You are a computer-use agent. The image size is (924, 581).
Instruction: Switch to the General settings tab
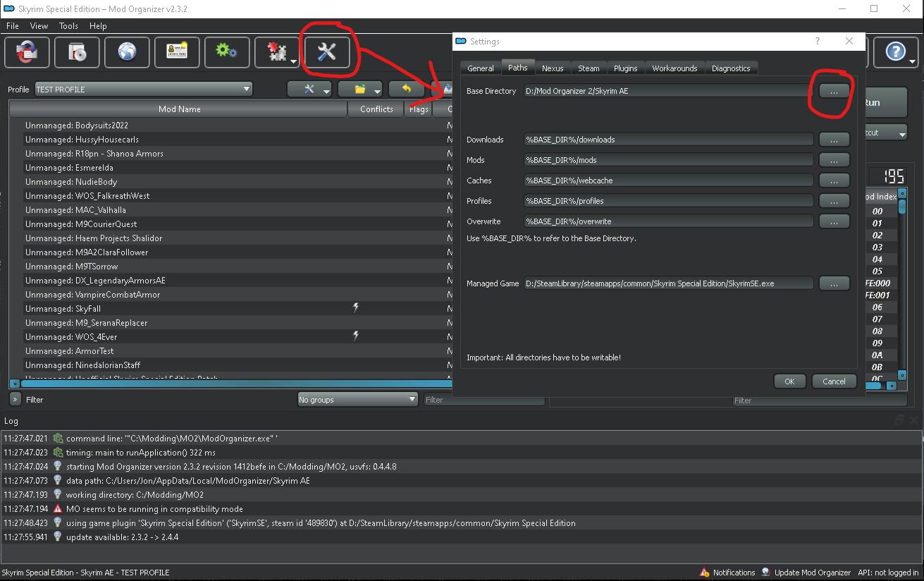coord(481,68)
